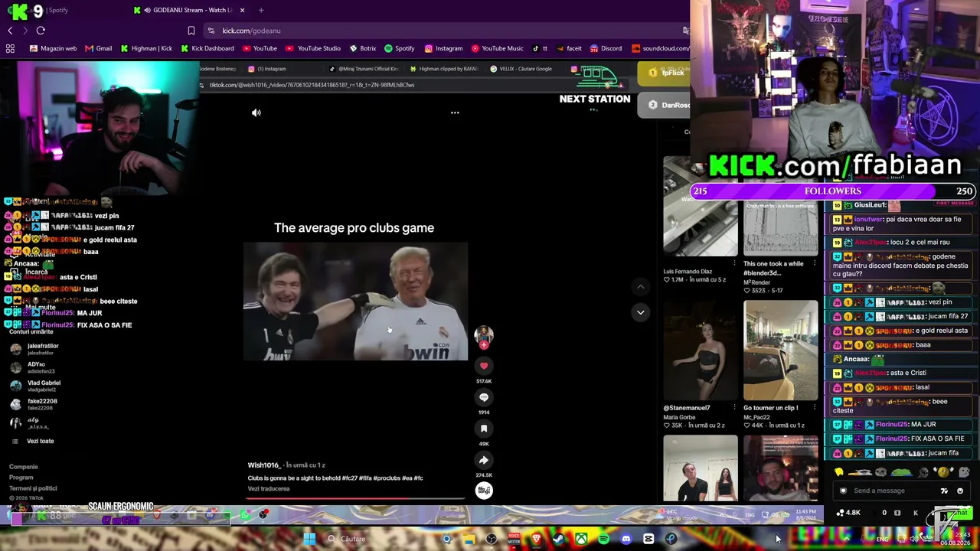Open the Magazin web bookmark
The width and height of the screenshot is (980, 551).
(53, 48)
